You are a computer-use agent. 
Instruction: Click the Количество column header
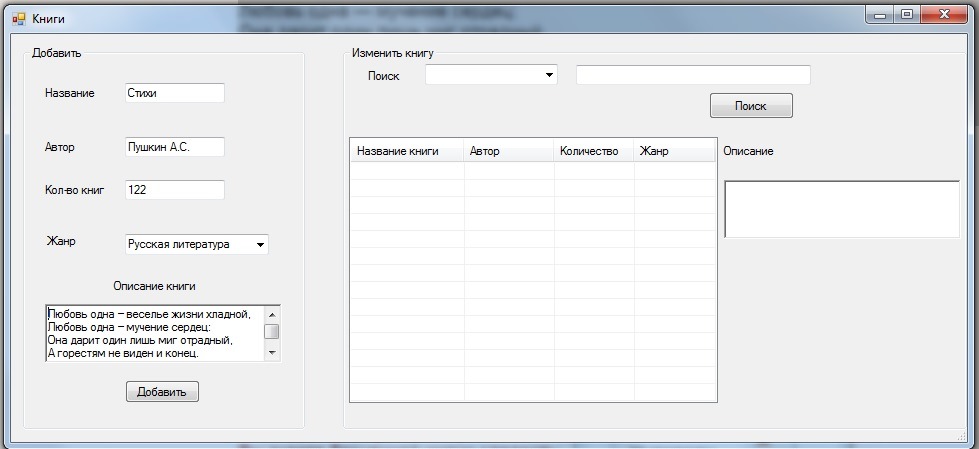(594, 151)
